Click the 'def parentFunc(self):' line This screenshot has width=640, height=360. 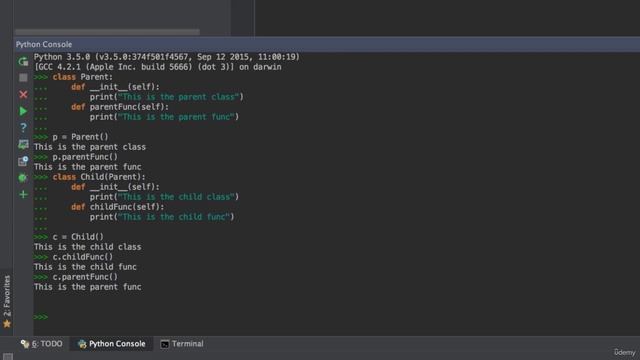click(x=120, y=107)
